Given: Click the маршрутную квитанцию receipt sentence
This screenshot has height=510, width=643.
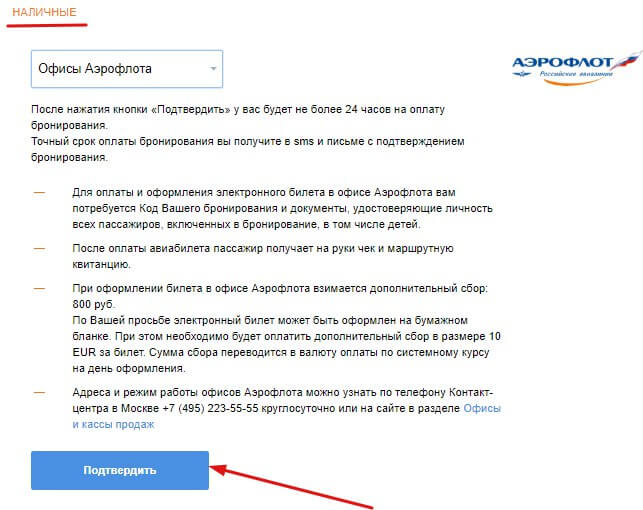Looking at the screenshot, I should 263,256.
